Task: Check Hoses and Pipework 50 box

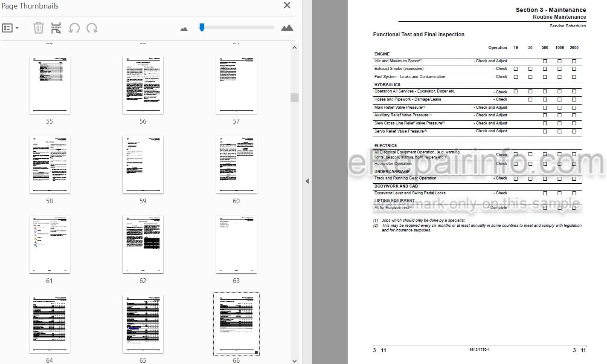Action: (x=530, y=99)
